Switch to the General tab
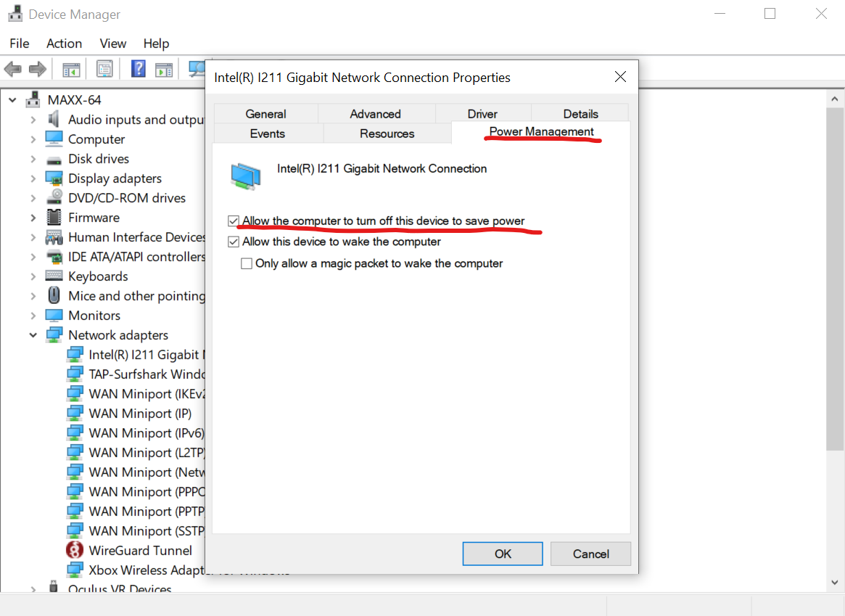 pos(265,114)
